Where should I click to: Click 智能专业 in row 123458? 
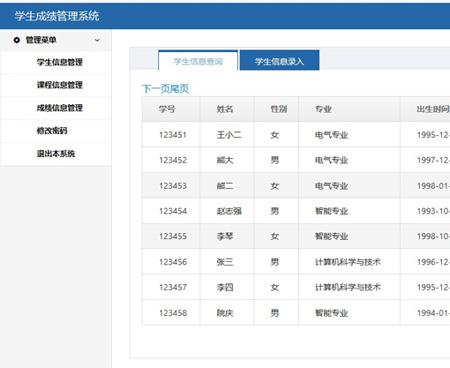tap(331, 313)
